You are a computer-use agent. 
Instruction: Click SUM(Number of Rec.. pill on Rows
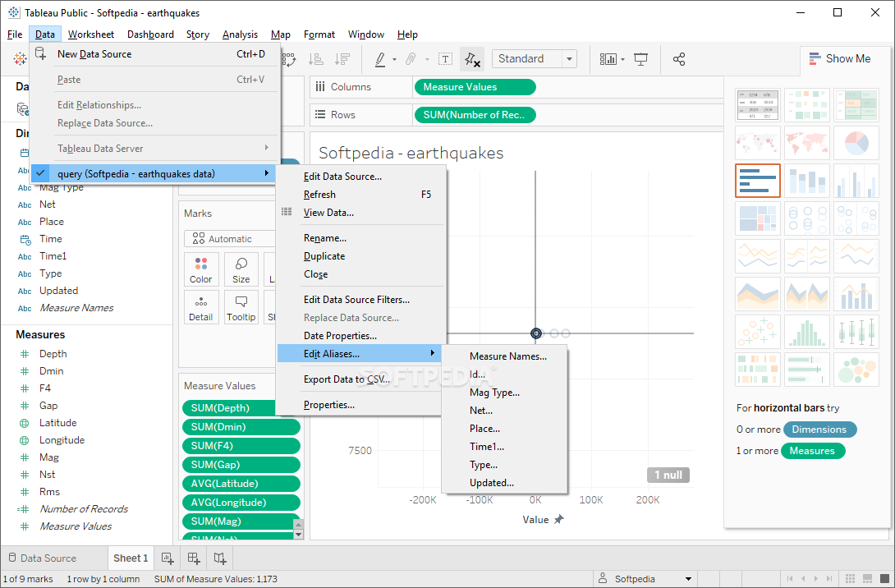(475, 115)
